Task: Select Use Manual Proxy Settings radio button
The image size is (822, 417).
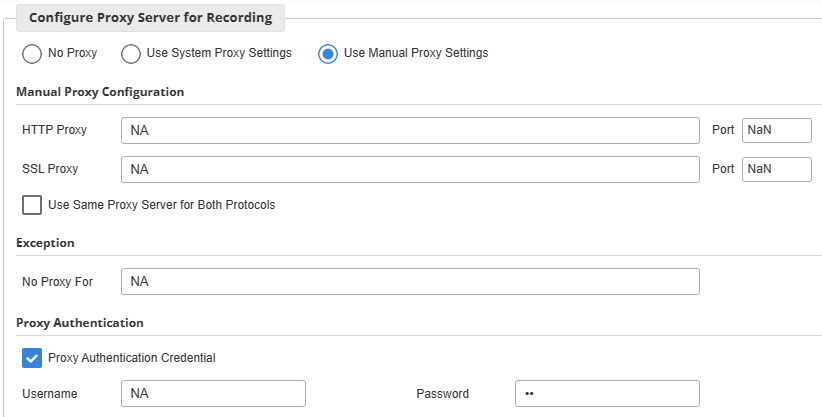Action: (x=328, y=54)
